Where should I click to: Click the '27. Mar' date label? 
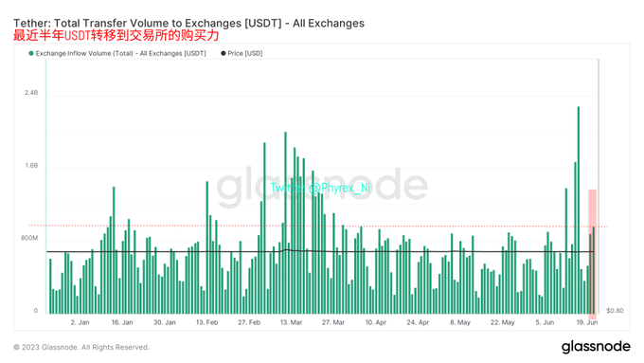(x=333, y=322)
